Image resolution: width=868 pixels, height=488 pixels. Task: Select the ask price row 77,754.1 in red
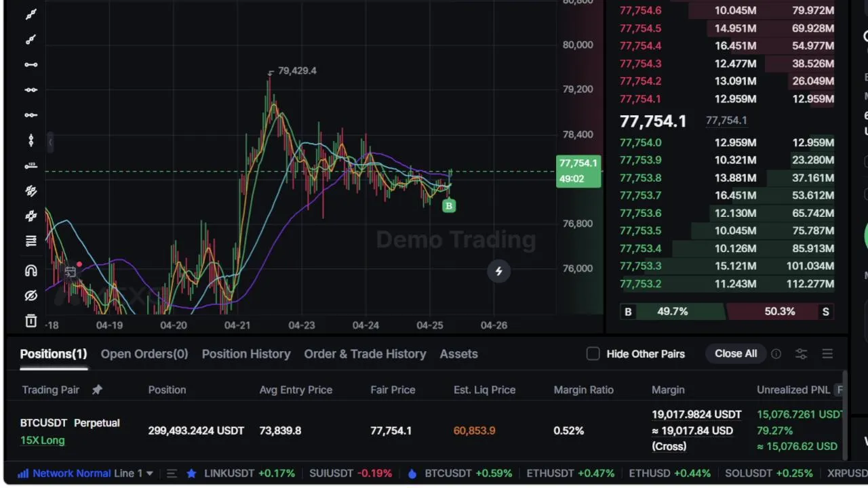tap(727, 99)
